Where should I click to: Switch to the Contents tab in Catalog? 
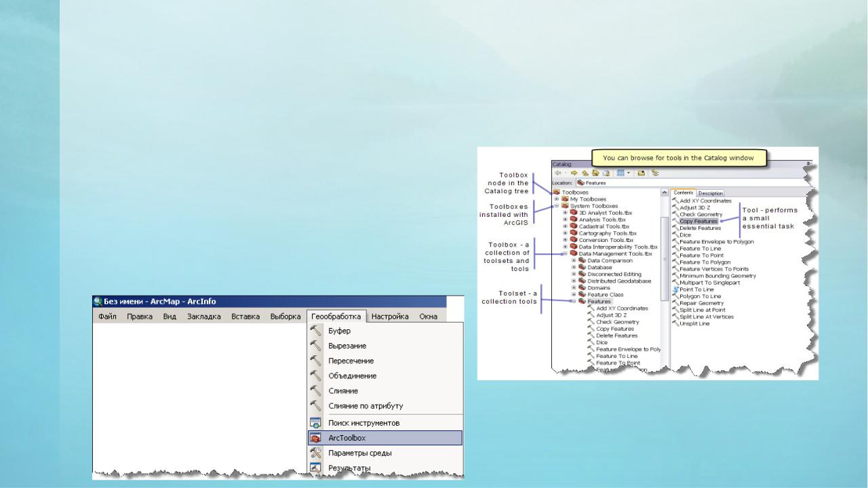click(x=683, y=193)
